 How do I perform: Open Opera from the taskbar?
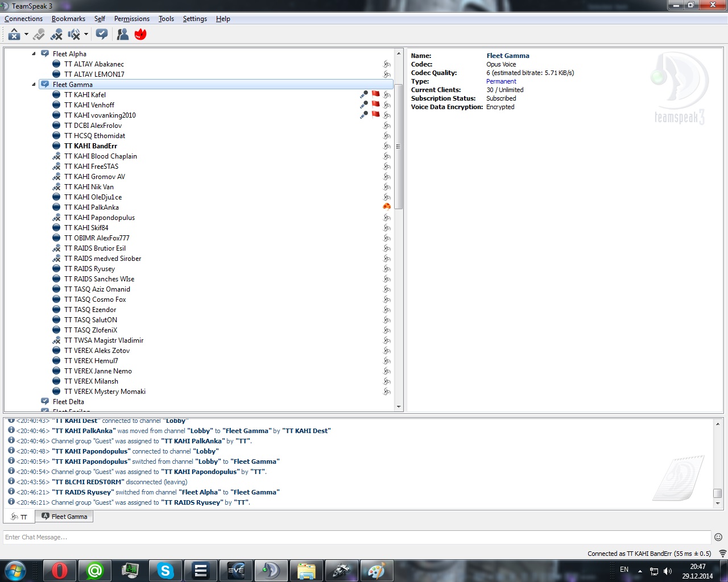59,571
